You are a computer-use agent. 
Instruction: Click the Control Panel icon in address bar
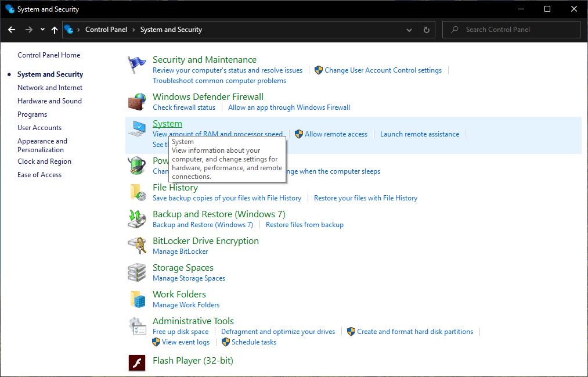[68, 29]
